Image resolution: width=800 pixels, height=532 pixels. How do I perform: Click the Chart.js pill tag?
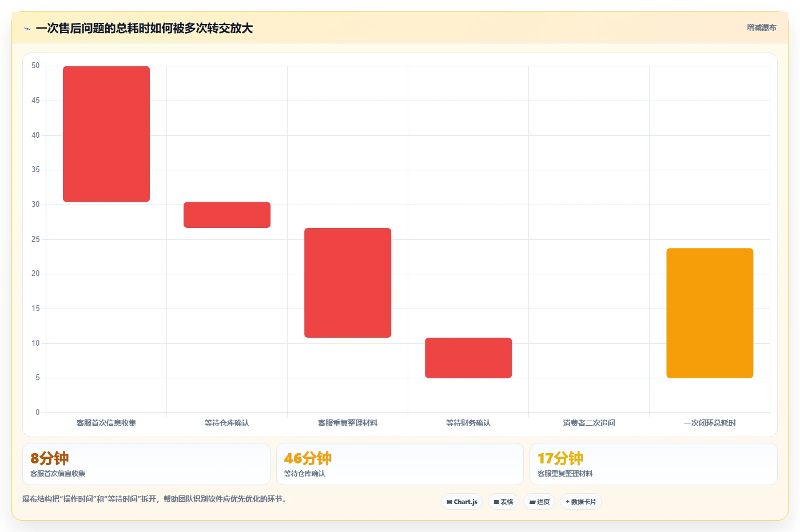[462, 502]
